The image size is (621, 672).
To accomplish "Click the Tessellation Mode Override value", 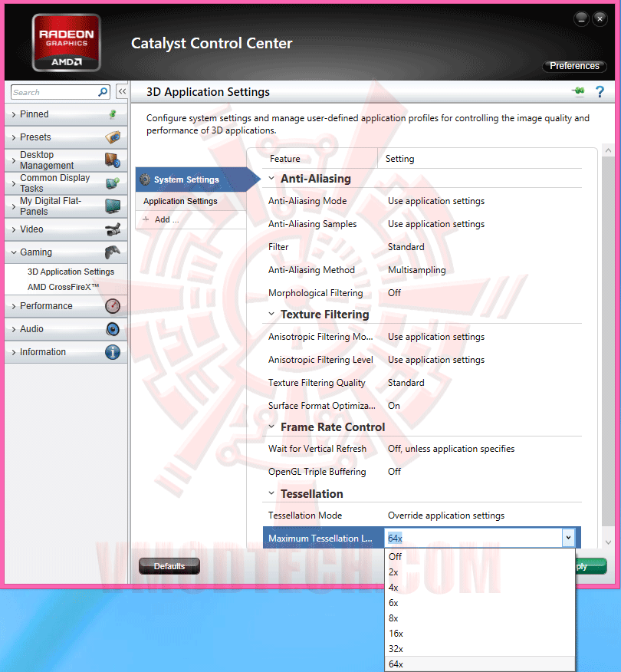I will [x=446, y=516].
